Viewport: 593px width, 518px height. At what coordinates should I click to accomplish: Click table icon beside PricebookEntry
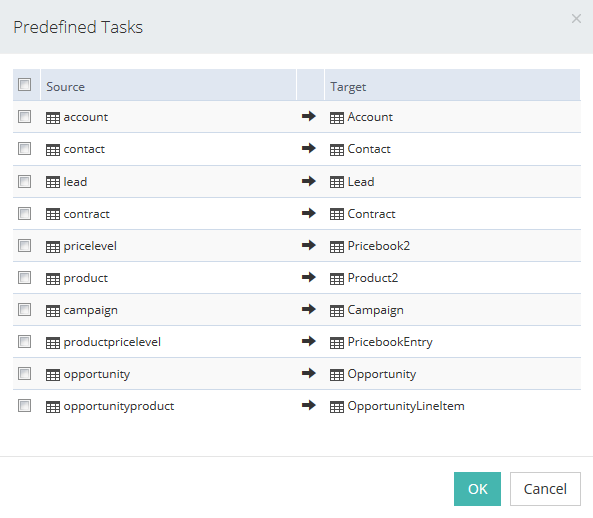click(x=337, y=343)
